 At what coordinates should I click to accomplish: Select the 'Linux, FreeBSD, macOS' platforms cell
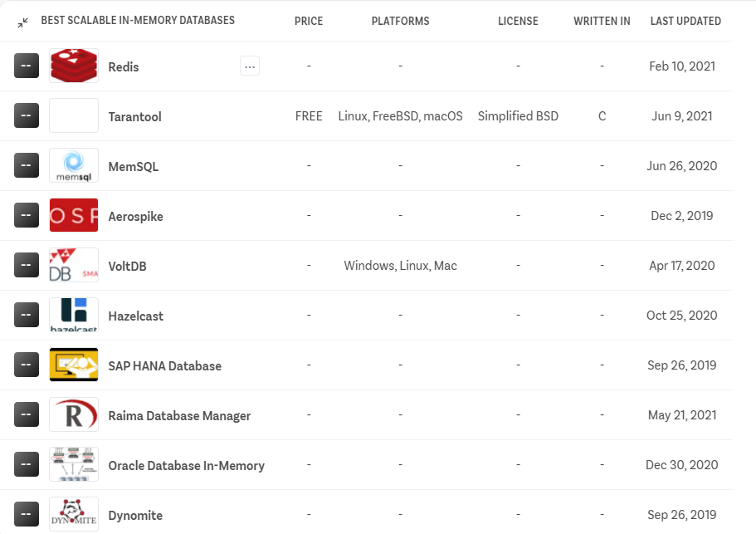400,116
